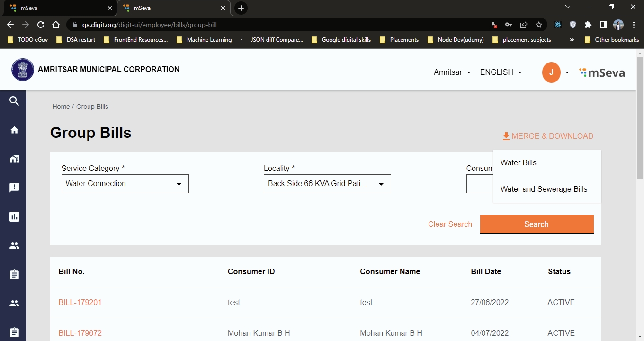644x341 pixels.
Task: Click the complaints exclamation icon in sidebar
Action: [x=14, y=188]
